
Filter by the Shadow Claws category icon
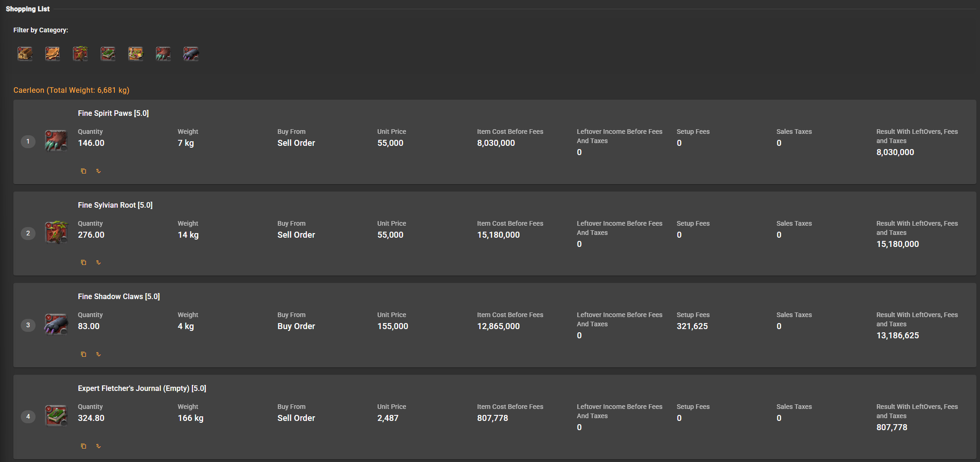click(191, 54)
